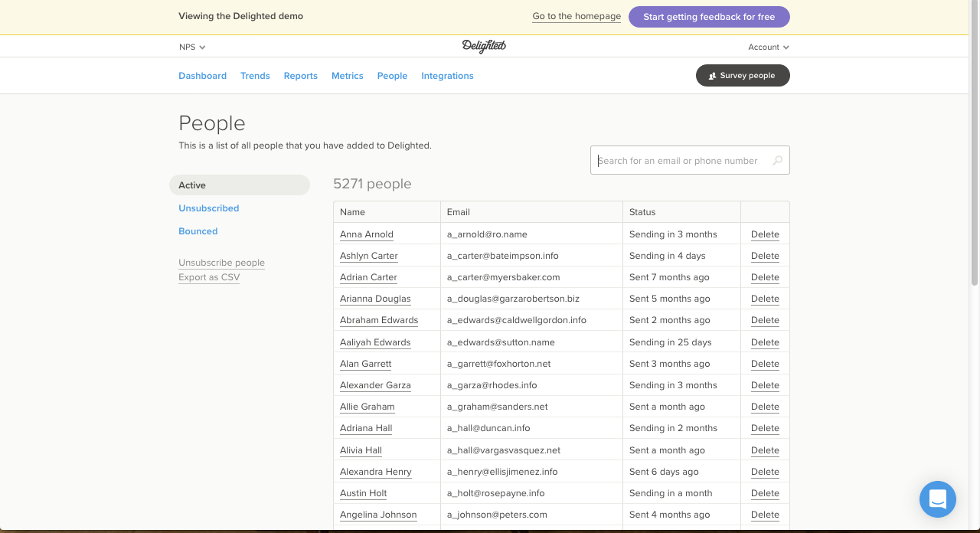Open the Reports tab
Screen dimensions: 980x533
(300, 76)
